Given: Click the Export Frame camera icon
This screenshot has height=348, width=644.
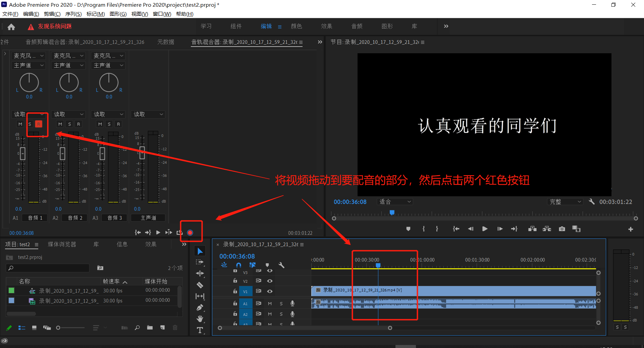Looking at the screenshot, I should [x=562, y=229].
